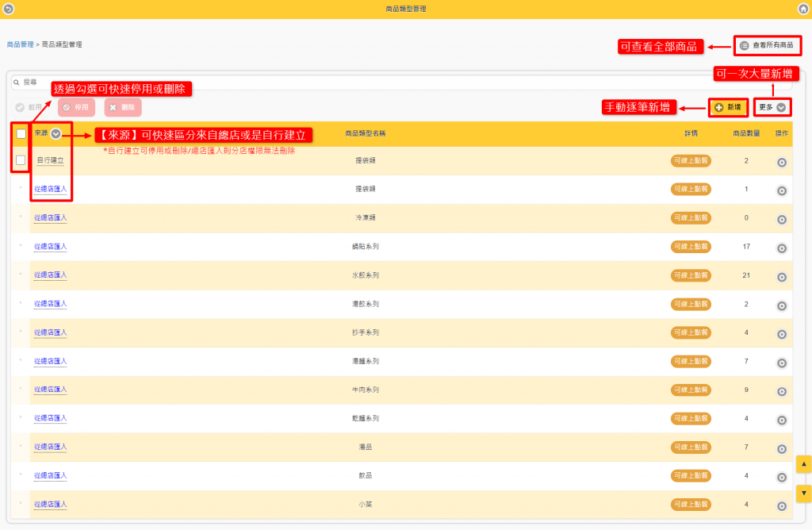Open the gear icon for the 湯餃系列 row
812x530 pixels.
point(781,305)
